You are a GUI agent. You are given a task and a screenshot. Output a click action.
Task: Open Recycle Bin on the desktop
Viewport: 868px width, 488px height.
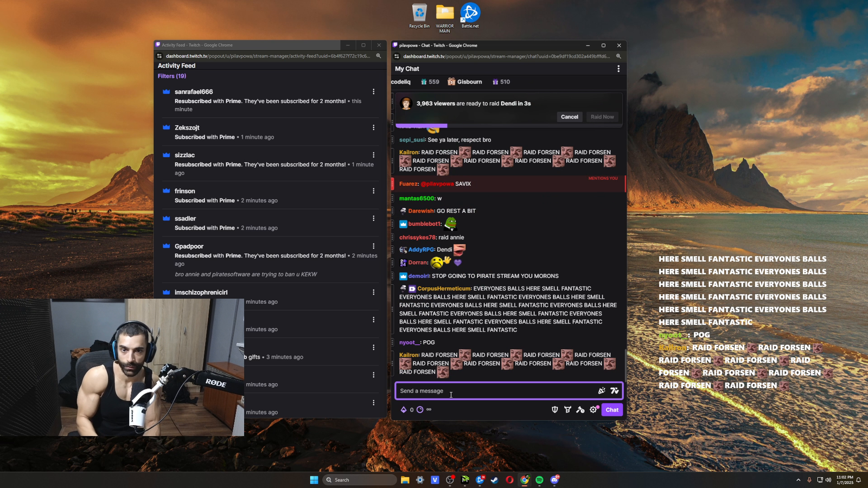point(419,16)
